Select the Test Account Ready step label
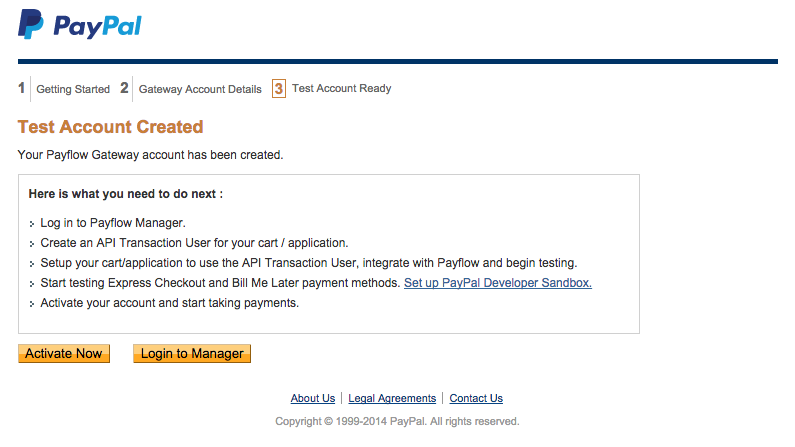The image size is (795, 447). [341, 88]
